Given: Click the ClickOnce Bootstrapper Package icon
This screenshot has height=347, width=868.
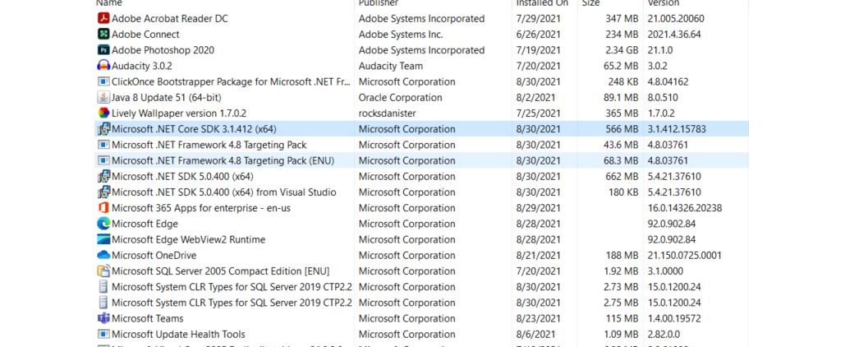Looking at the screenshot, I should (103, 81).
